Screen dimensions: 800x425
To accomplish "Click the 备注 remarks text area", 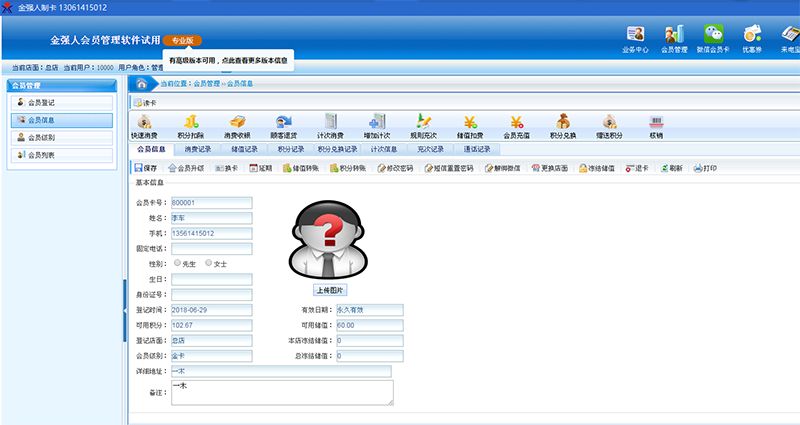I will tap(282, 393).
